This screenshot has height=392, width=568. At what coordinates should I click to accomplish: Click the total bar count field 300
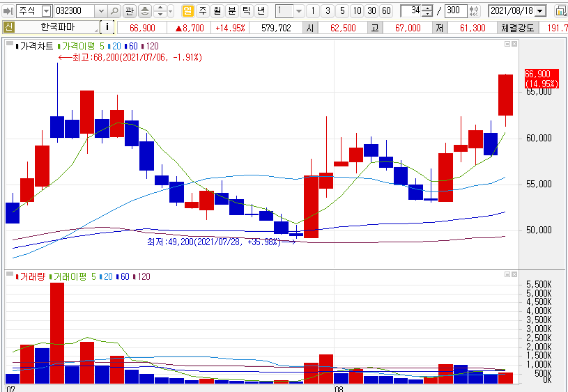pyautogui.click(x=455, y=11)
